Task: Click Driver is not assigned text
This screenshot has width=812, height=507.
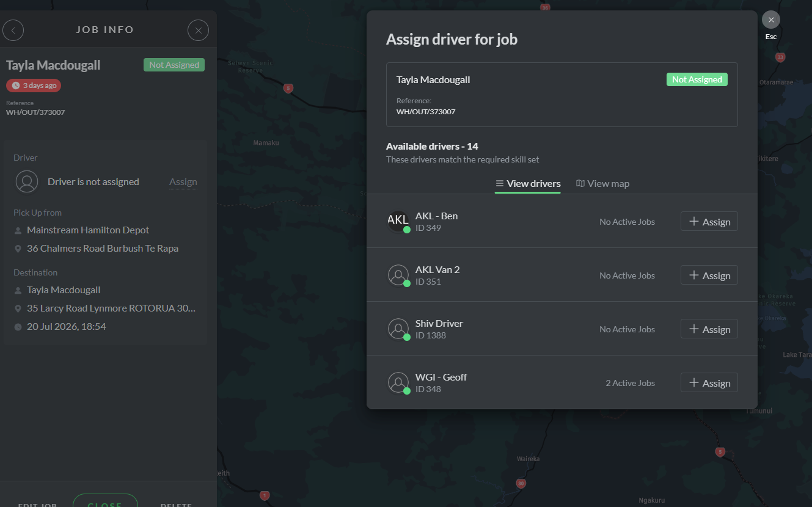Action: pyautogui.click(x=93, y=181)
